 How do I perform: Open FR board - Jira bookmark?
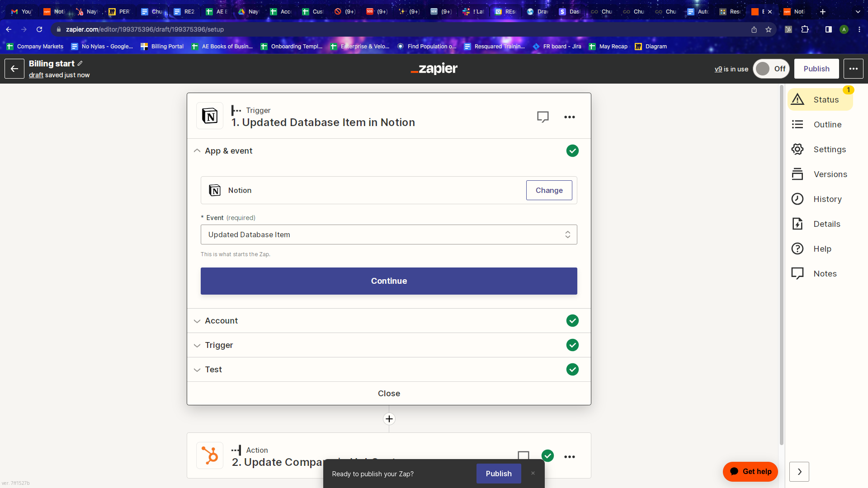coord(557,47)
